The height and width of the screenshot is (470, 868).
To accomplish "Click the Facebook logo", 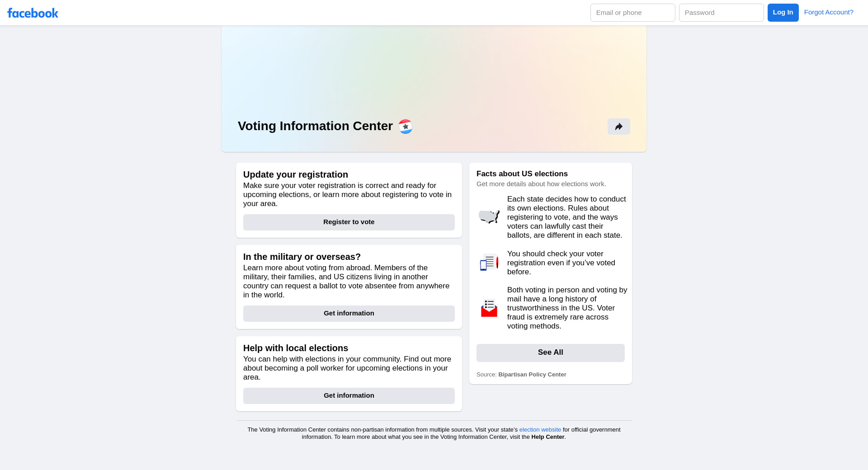I will coord(33,13).
